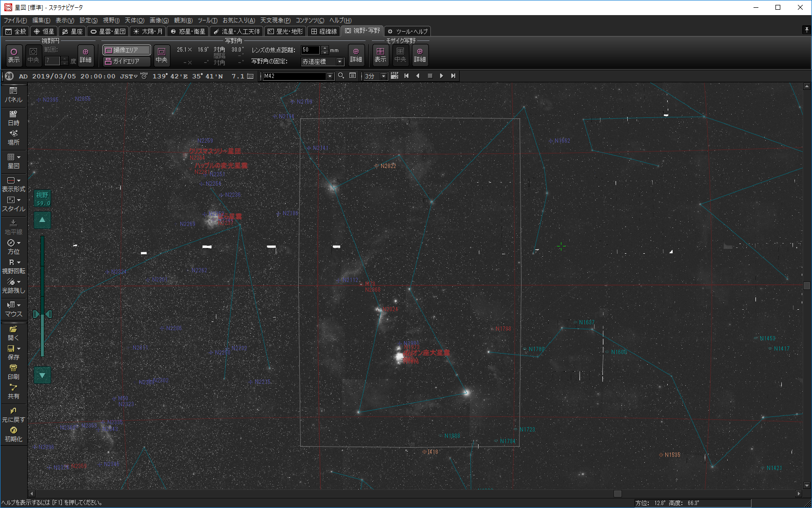The height and width of the screenshot is (508, 812).
Task: Click the 初期化 reset icon
Action: [x=13, y=434]
